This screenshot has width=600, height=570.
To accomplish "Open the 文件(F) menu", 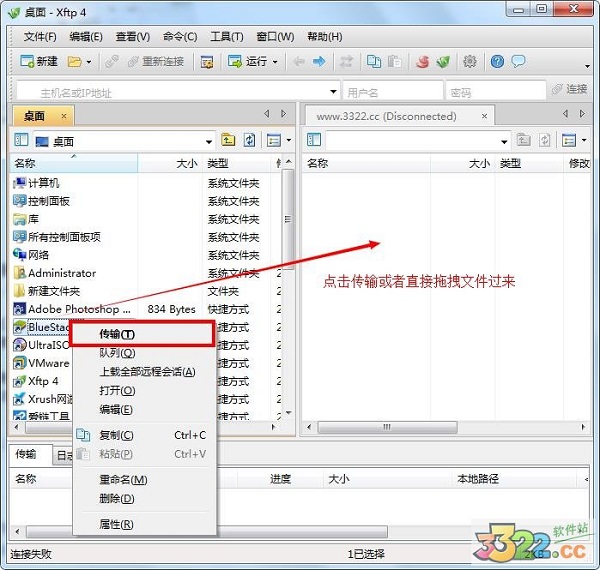I will (x=40, y=37).
